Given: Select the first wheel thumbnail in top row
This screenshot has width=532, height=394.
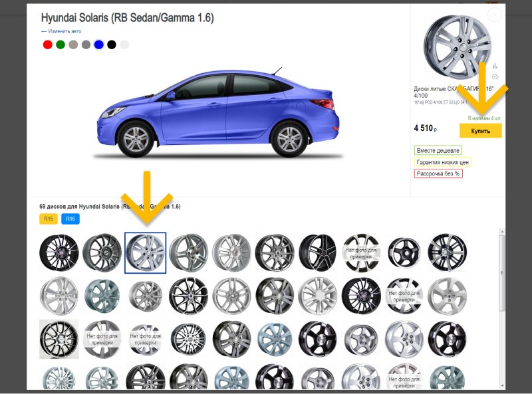Looking at the screenshot, I should click(x=59, y=253).
